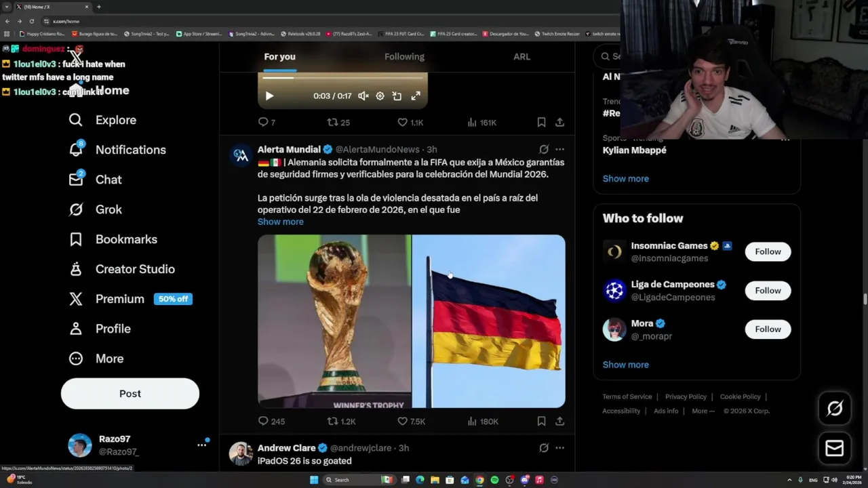Open account menu next to Razo97
The height and width of the screenshot is (488, 868).
pos(201,445)
